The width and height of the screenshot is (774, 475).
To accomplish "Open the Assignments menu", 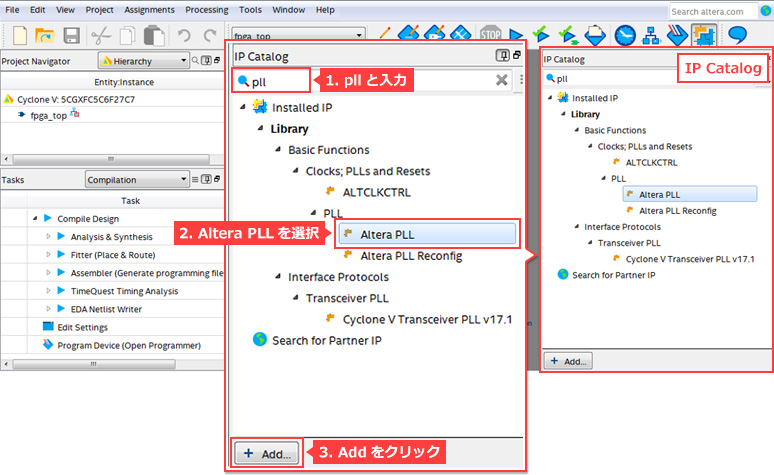I will coord(150,9).
